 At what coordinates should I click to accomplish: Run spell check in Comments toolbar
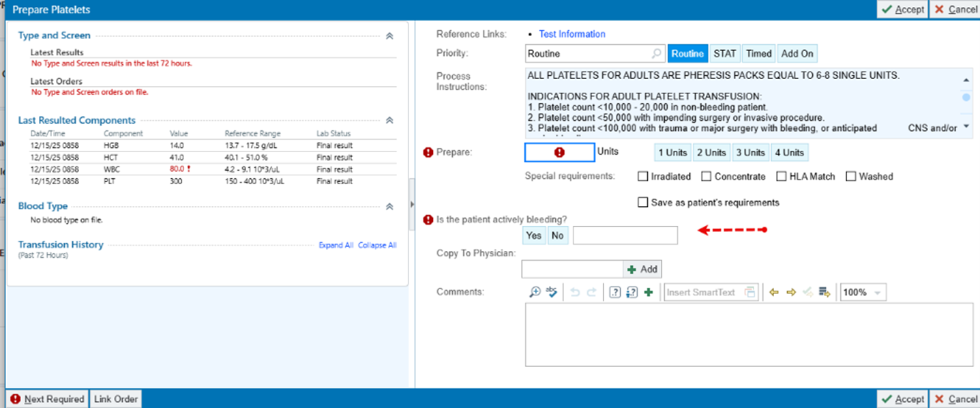(x=552, y=292)
